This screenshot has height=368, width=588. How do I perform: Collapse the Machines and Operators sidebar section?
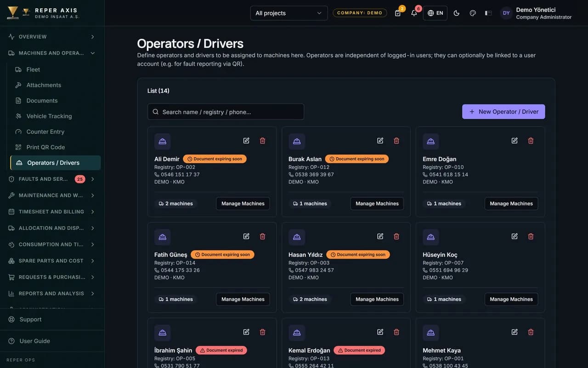52,53
